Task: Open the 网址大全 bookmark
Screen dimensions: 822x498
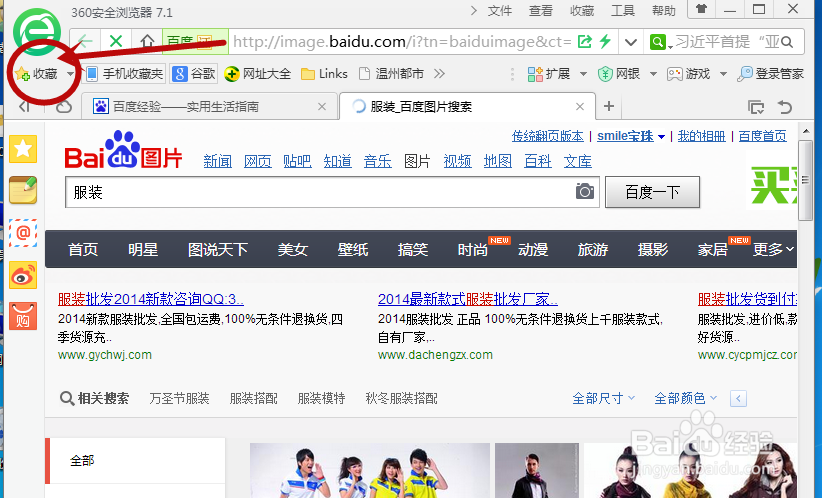Action: [257, 74]
